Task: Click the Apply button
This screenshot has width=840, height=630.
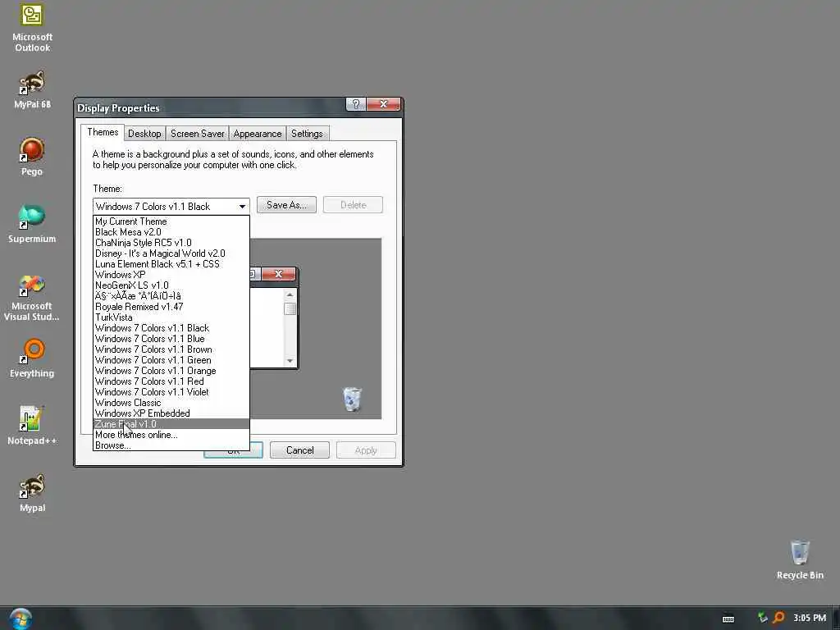Action: tap(366, 450)
